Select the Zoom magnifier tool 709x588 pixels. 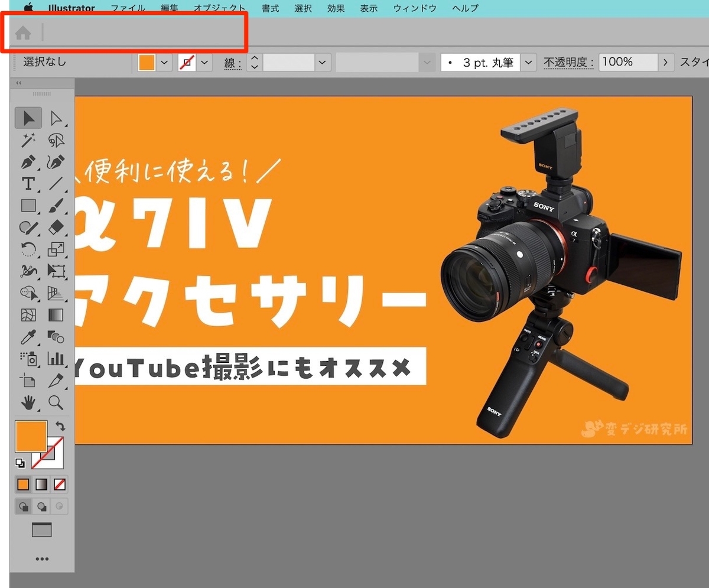click(56, 403)
